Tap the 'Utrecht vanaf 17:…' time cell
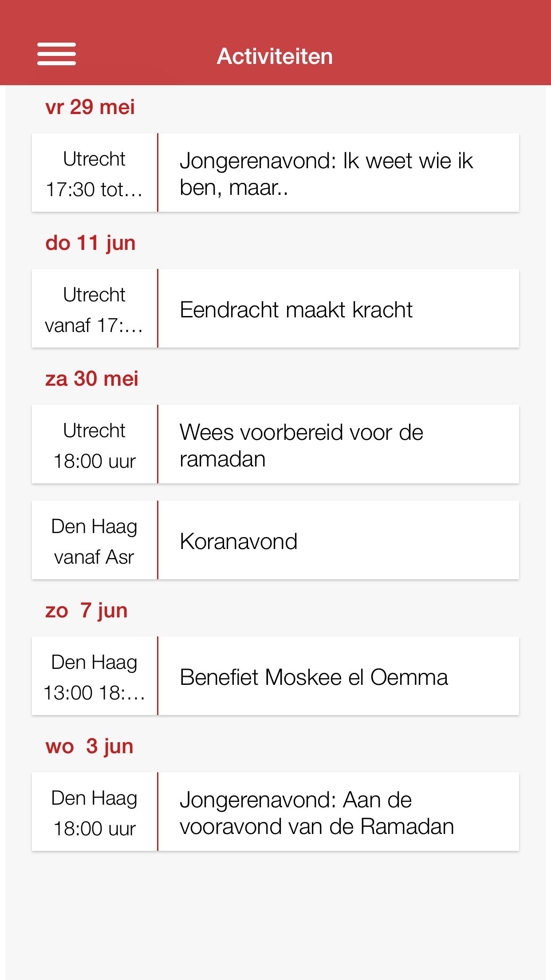551x980 pixels. 94,309
